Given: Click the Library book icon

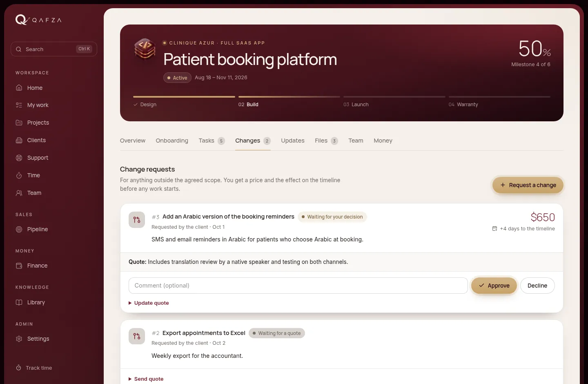Looking at the screenshot, I should coord(19,302).
